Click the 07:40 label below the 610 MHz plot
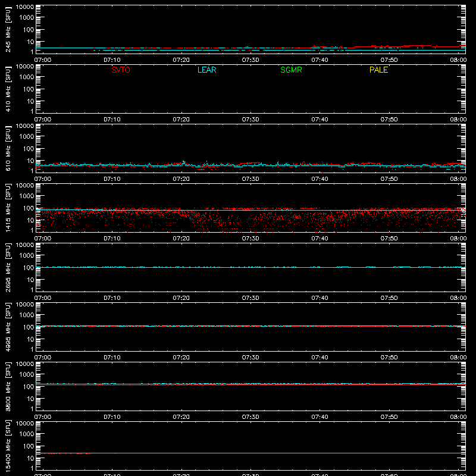The image size is (476, 476). 320,179
